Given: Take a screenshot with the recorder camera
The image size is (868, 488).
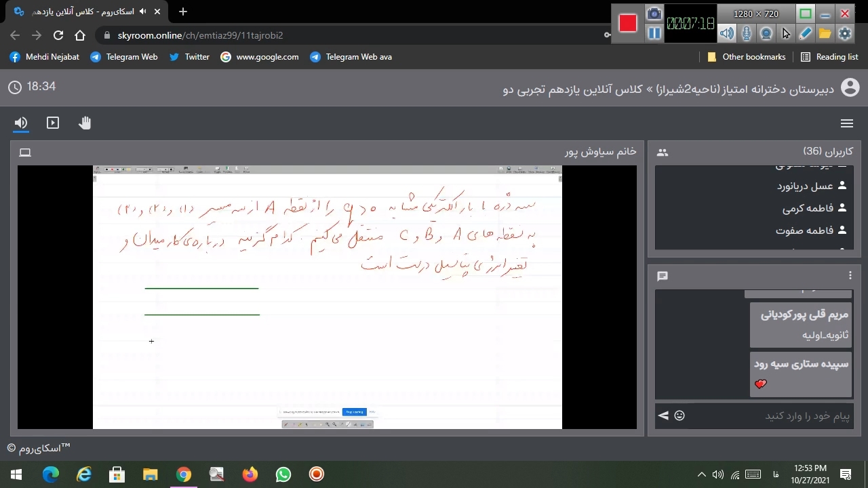Looking at the screenshot, I should (654, 14).
